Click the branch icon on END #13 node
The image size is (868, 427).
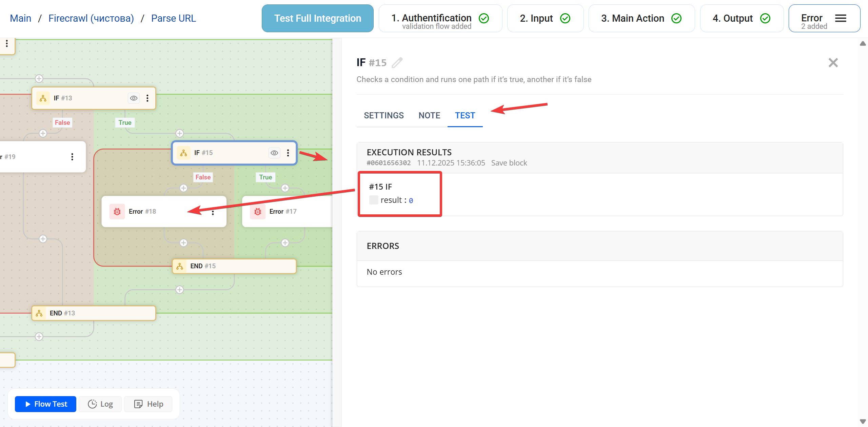click(x=39, y=313)
